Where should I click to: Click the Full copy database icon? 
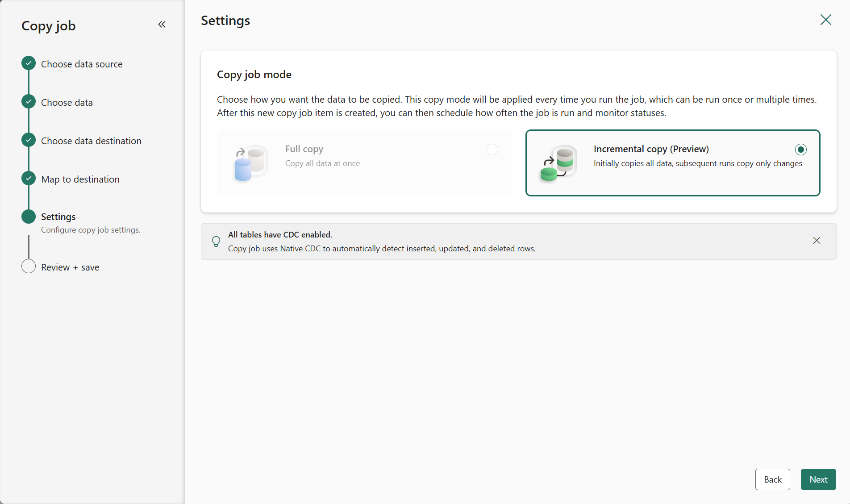(x=250, y=163)
